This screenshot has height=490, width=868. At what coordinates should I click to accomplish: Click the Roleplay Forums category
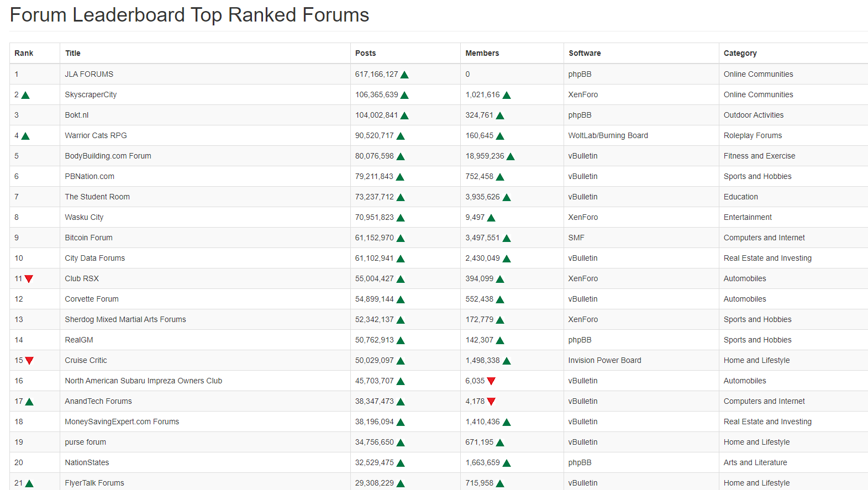753,135
